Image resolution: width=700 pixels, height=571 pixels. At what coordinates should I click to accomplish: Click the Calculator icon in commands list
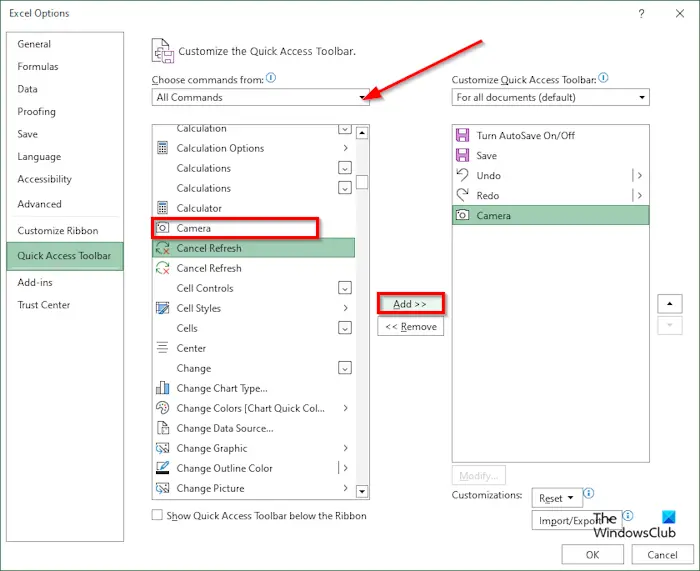pyautogui.click(x=162, y=208)
